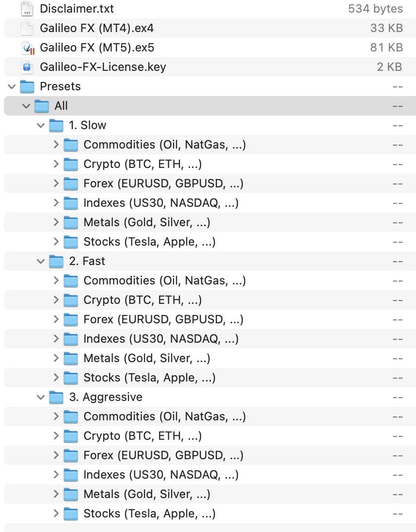Collapse the 2. Fast folder chevron

click(x=41, y=261)
